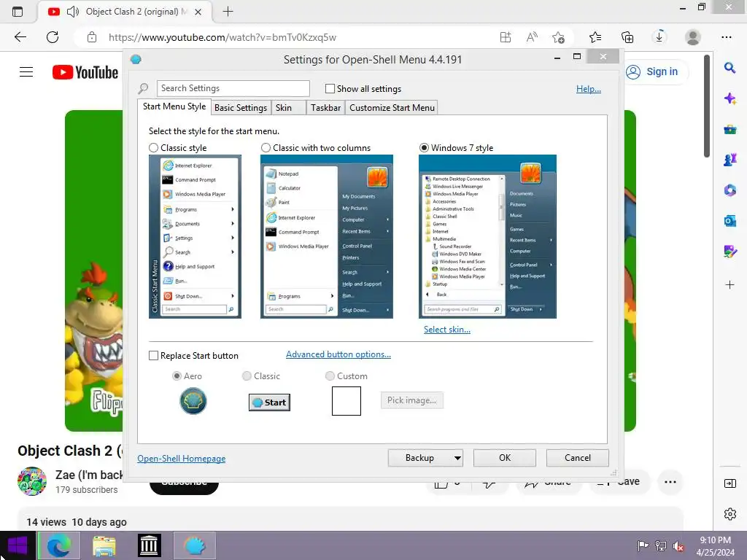Open Edge Settings and more menu

726,37
